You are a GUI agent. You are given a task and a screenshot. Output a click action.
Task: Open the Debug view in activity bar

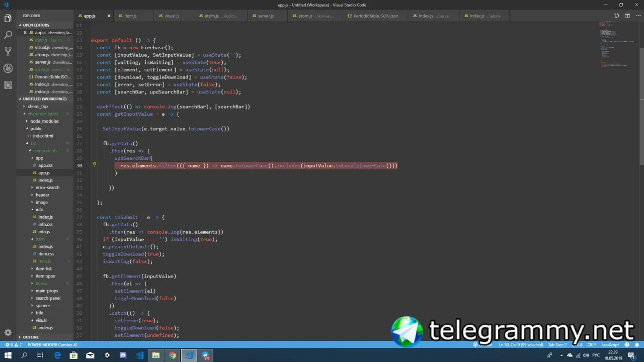[x=8, y=68]
